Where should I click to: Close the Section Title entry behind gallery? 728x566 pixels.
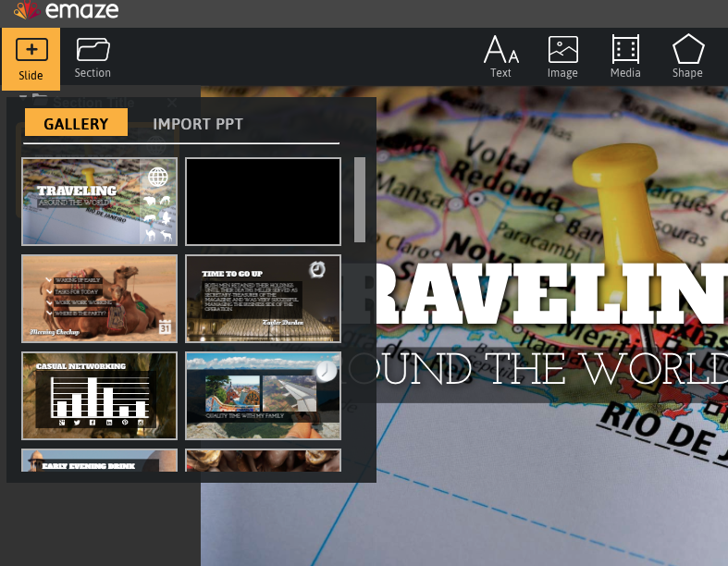[172, 103]
